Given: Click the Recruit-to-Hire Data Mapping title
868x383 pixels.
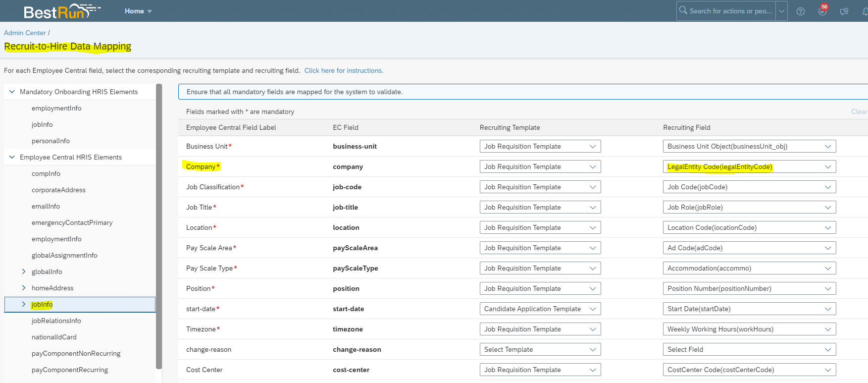Looking at the screenshot, I should (x=68, y=46).
